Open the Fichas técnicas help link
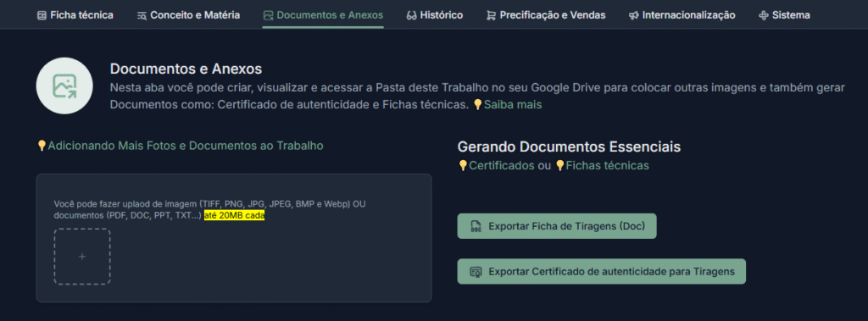The width and height of the screenshot is (868, 321). click(x=607, y=165)
